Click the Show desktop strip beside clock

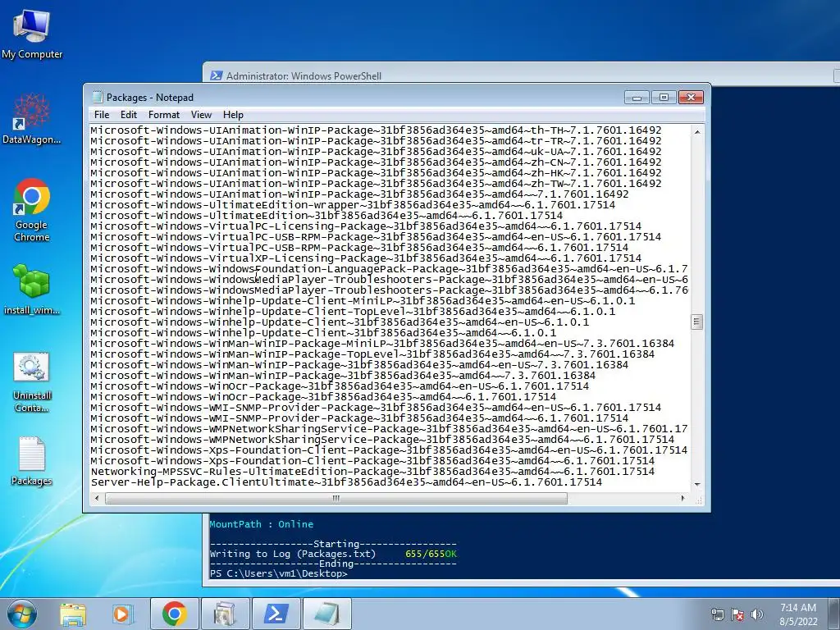click(x=834, y=614)
